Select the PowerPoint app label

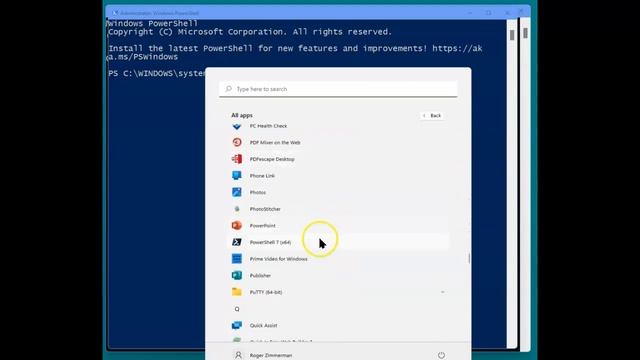[x=262, y=226]
